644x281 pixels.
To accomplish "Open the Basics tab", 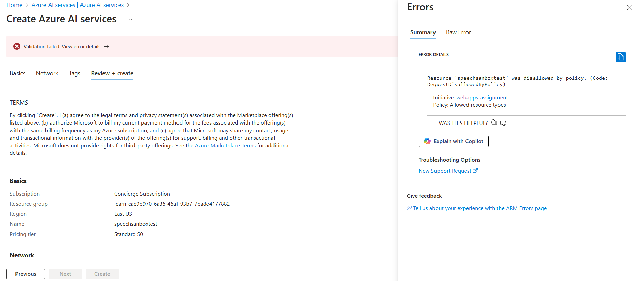I will click(x=18, y=73).
